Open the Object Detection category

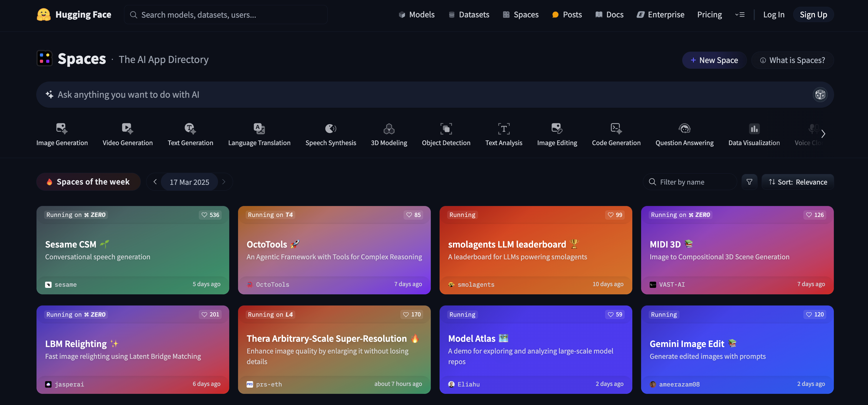pos(446,135)
